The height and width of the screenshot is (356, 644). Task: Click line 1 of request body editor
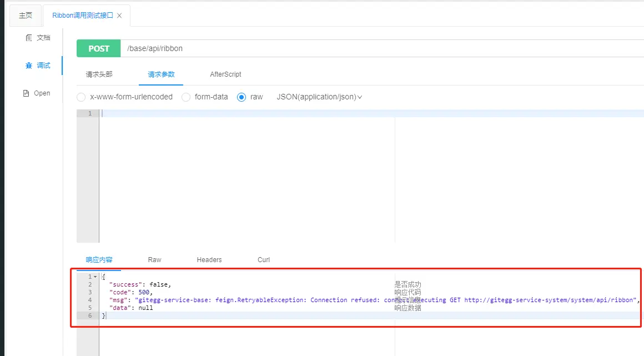point(372,113)
